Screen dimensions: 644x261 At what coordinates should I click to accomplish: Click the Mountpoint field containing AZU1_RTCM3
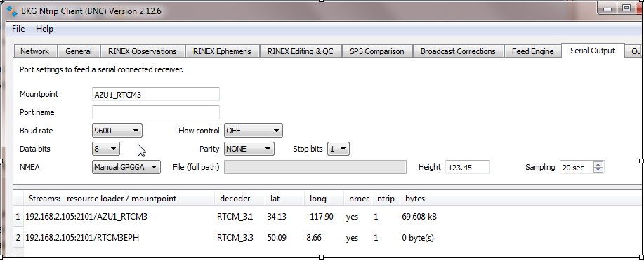(156, 94)
